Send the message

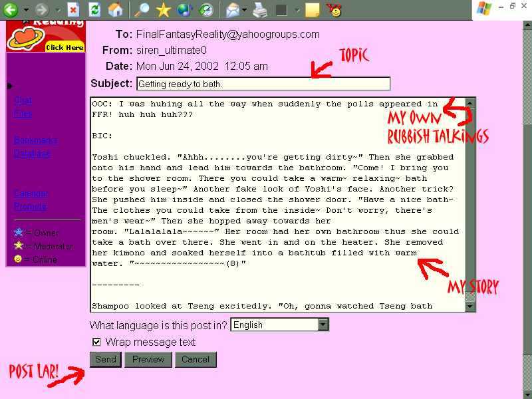105,359
